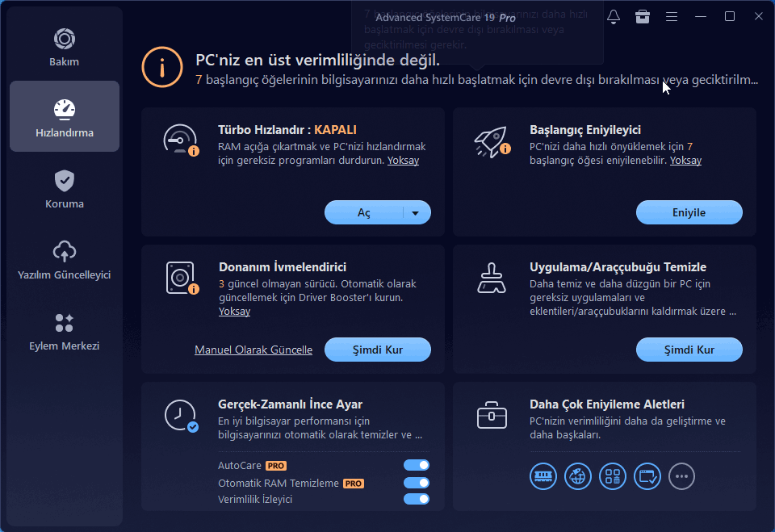
Task: Go to Eylem Merkezi section
Action: click(65, 332)
